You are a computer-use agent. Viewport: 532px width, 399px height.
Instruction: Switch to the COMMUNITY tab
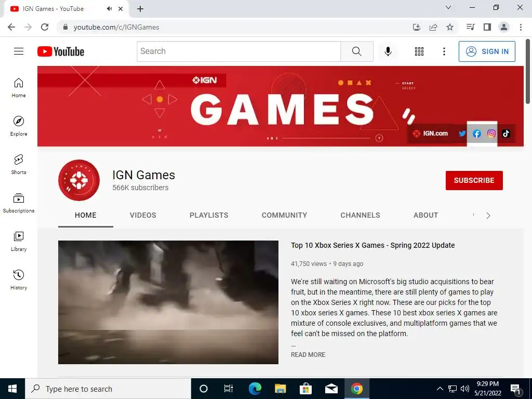click(x=284, y=215)
